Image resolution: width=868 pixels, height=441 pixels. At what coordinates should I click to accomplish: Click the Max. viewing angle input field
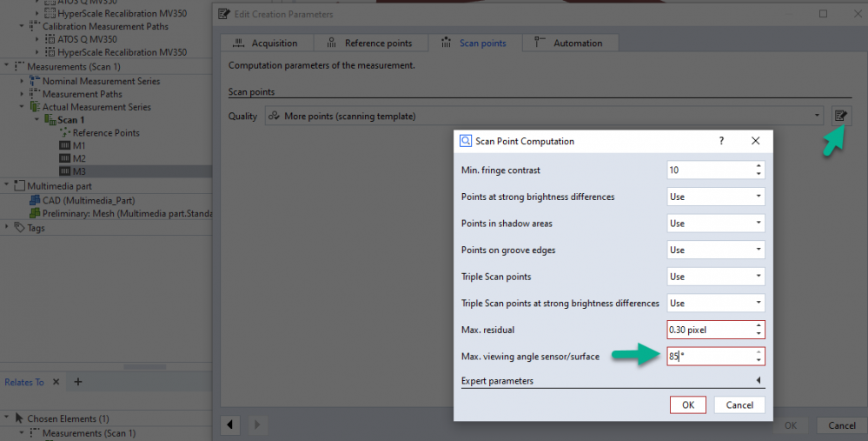click(x=707, y=357)
